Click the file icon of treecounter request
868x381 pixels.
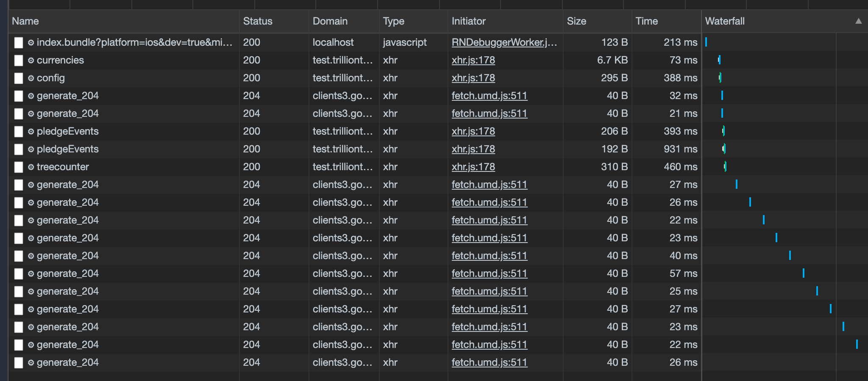point(18,167)
